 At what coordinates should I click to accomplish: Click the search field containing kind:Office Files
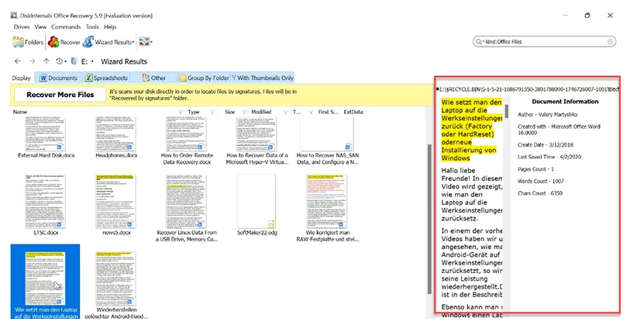(x=545, y=42)
